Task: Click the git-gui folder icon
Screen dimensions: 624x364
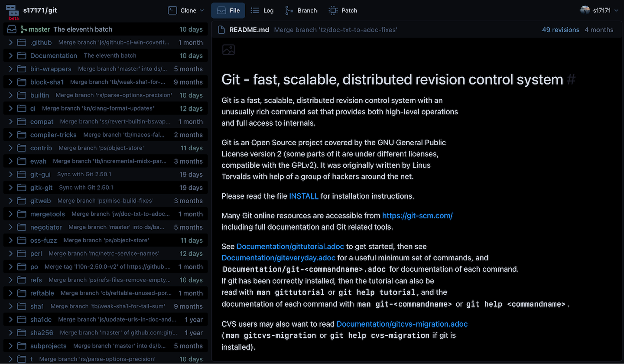Action: 22,174
